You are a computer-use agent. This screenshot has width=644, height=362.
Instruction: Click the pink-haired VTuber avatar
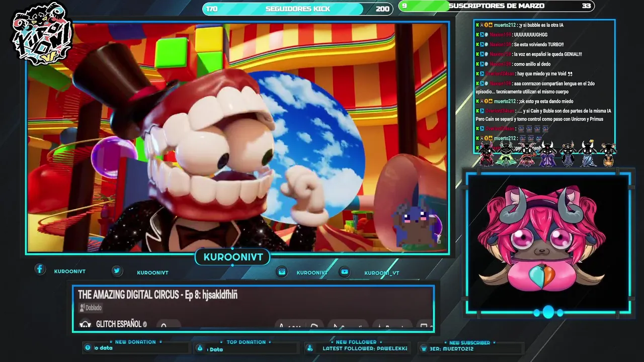tap(541, 239)
